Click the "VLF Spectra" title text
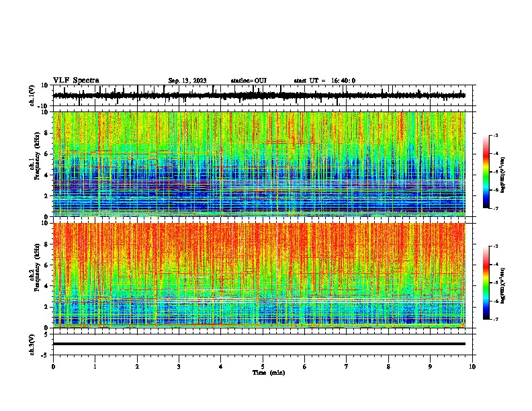 point(76,81)
